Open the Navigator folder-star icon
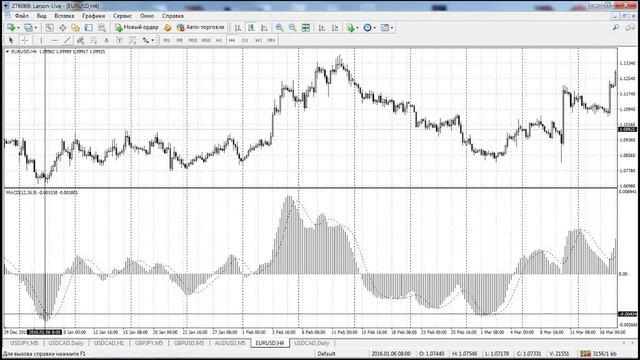This screenshot has height=360, width=640. pyautogui.click(x=76, y=28)
